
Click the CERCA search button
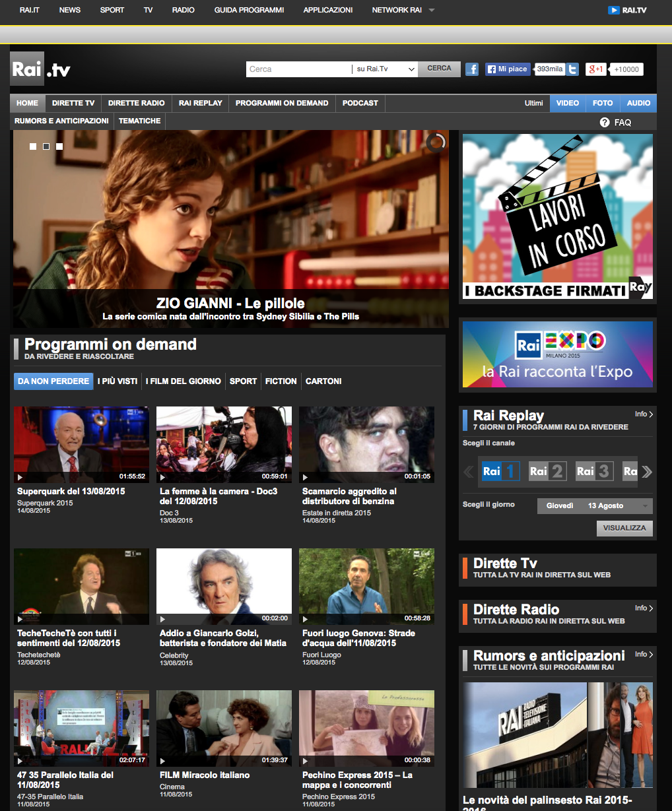pos(439,69)
